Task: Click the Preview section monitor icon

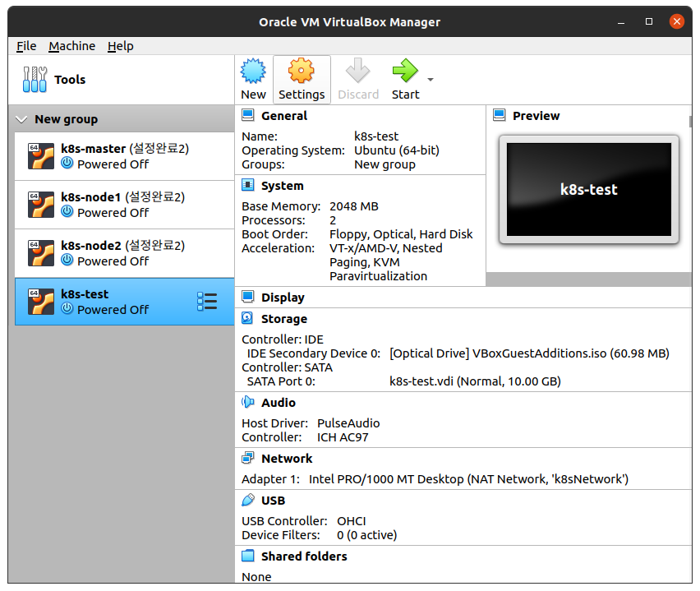Action: (499, 115)
